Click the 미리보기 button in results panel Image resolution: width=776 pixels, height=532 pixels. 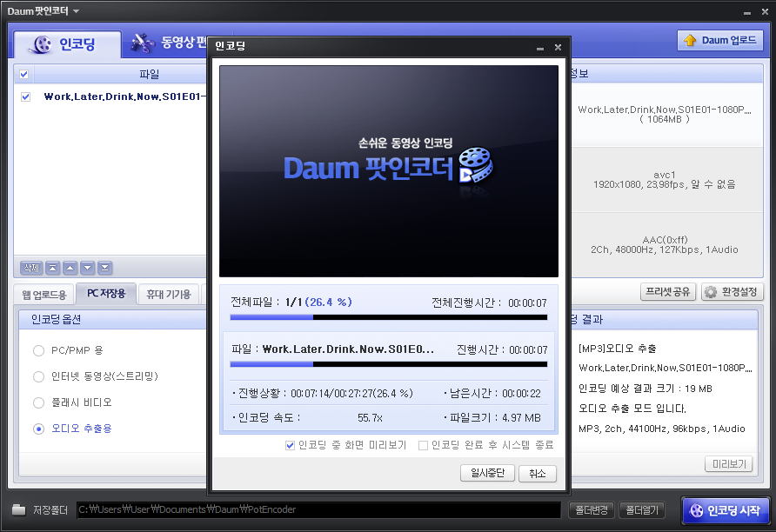coord(729,464)
